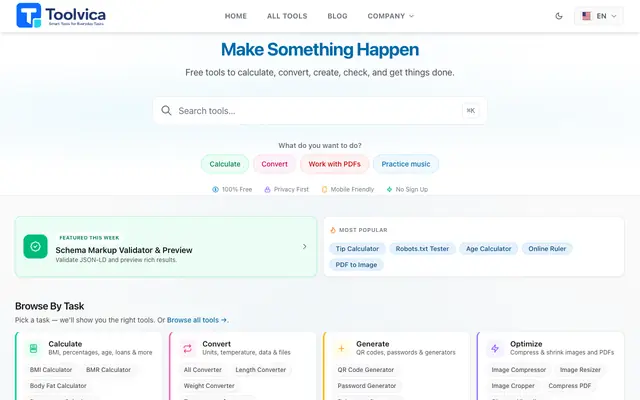640x400 pixels.
Task: Focus the Search tools field
Action: pyautogui.click(x=320, y=111)
